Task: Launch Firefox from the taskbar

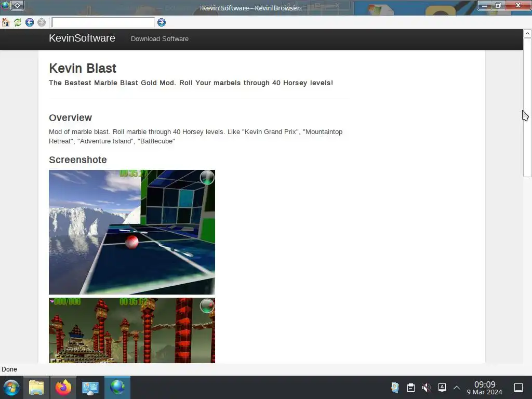Action: pyautogui.click(x=63, y=388)
